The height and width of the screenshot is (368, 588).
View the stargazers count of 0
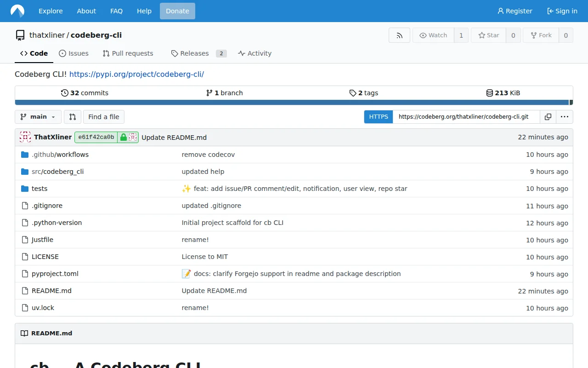point(513,35)
